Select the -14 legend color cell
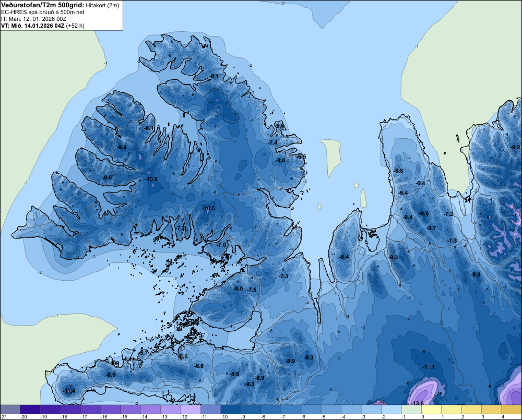The width and height of the screenshot is (522, 420). [150, 410]
